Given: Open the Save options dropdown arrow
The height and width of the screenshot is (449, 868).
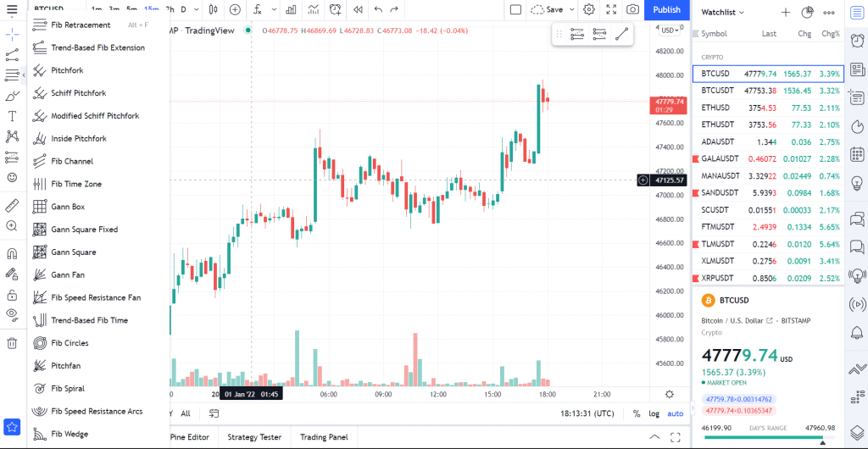Looking at the screenshot, I should [572, 9].
